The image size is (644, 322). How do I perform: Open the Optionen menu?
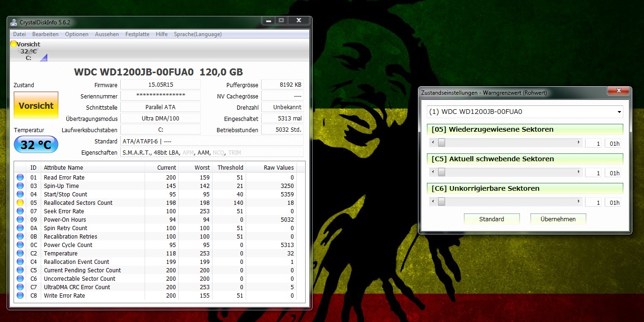(x=77, y=34)
